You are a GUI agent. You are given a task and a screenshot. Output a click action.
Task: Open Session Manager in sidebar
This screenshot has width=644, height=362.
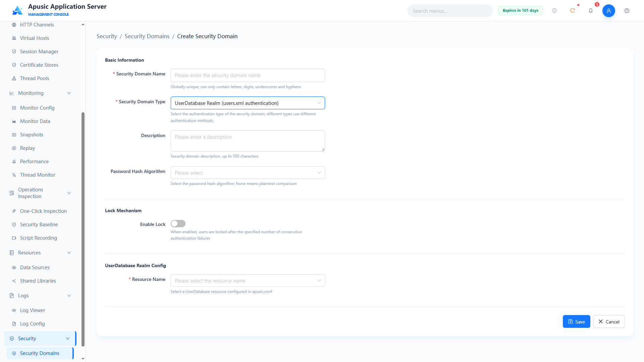[40, 52]
